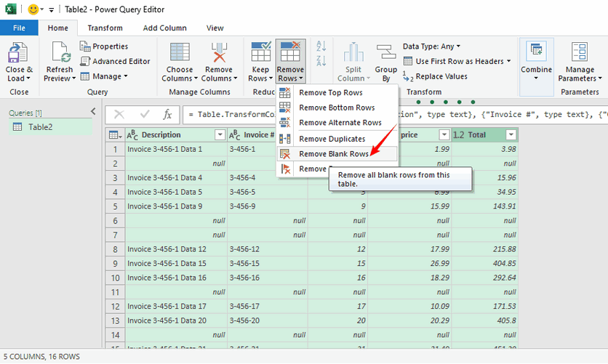Click the Excel app icon

pos(11,9)
